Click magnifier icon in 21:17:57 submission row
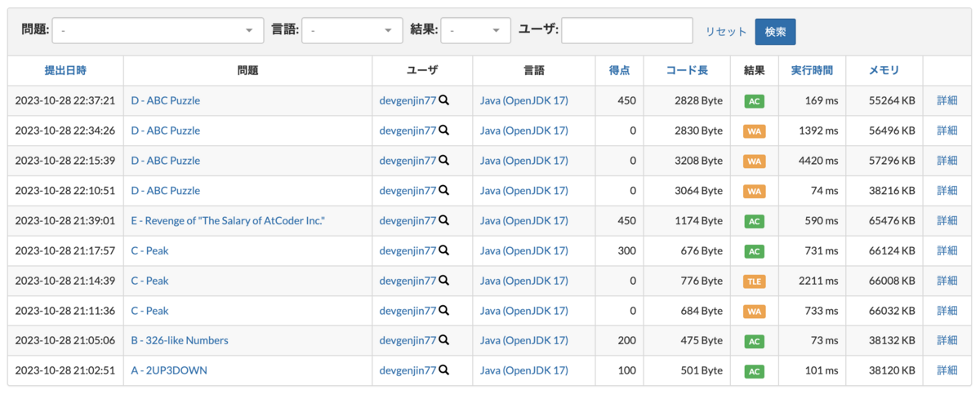Screen dimensions: 980x394 pos(444,250)
